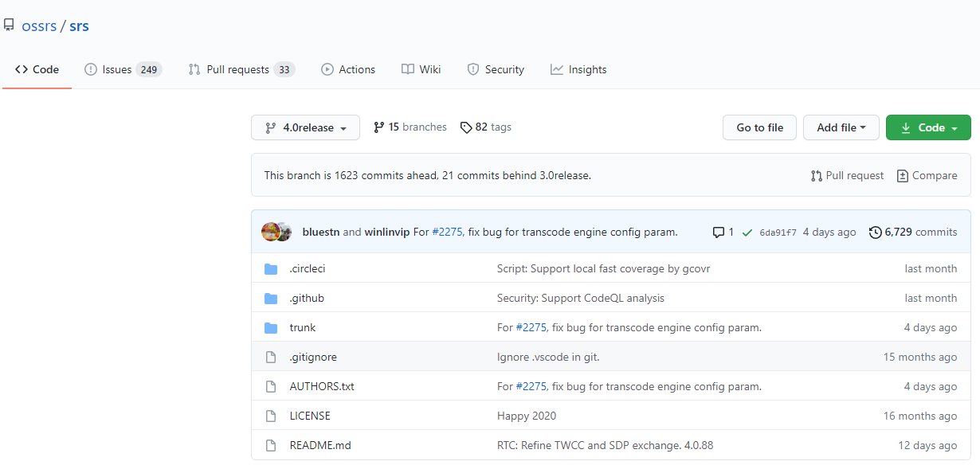980x469 pixels.
Task: Open the commit history clock icon
Action: tap(876, 233)
